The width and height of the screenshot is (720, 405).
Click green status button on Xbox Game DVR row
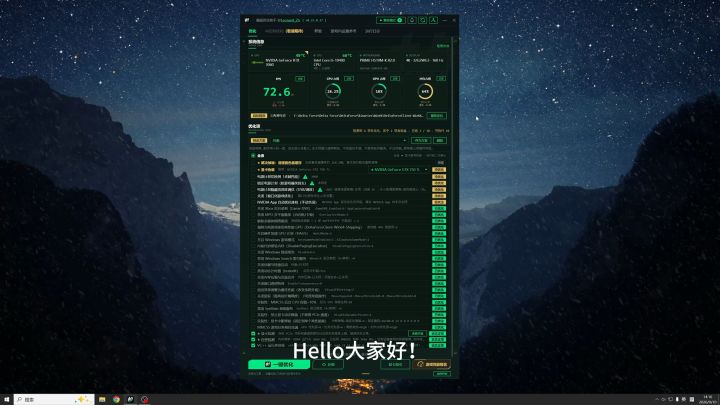point(439,208)
